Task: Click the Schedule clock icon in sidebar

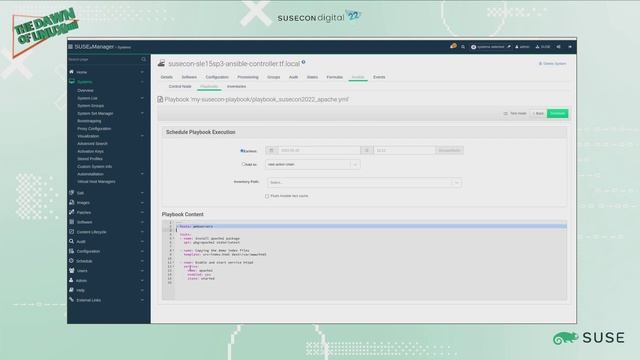Action: 71,261
